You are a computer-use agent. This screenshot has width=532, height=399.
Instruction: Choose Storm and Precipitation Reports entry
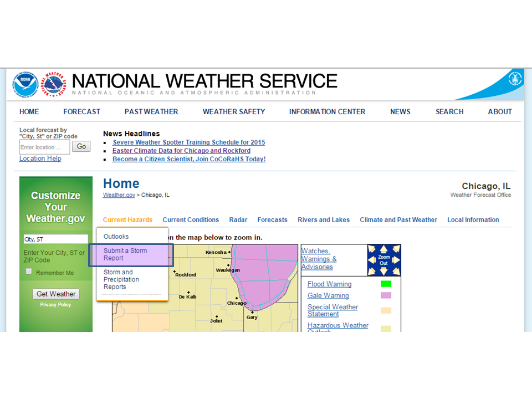point(121,279)
